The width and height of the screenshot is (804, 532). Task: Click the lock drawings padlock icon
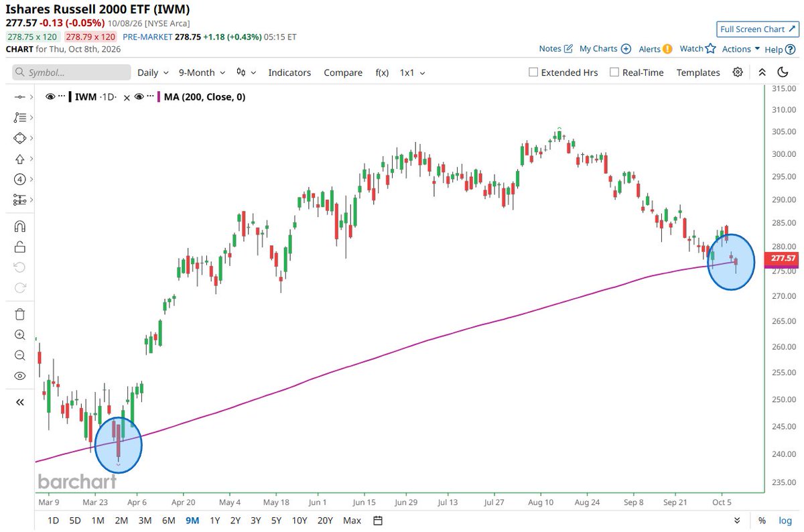19,247
